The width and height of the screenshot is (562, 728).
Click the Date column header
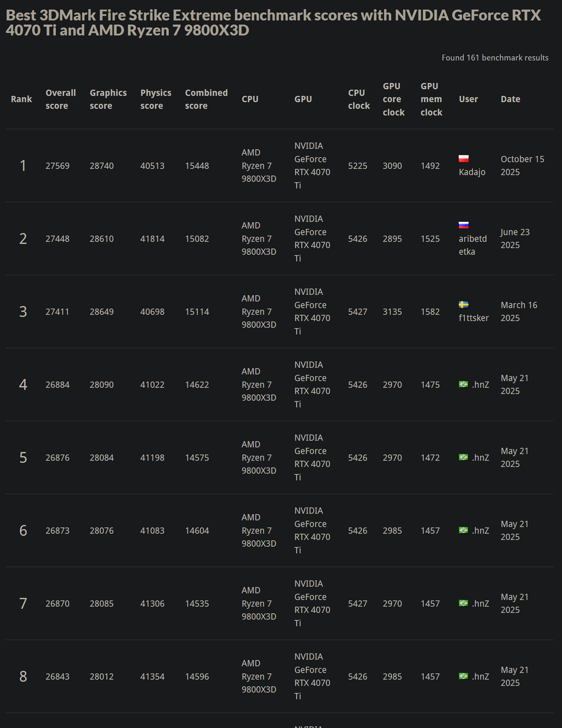pos(510,99)
